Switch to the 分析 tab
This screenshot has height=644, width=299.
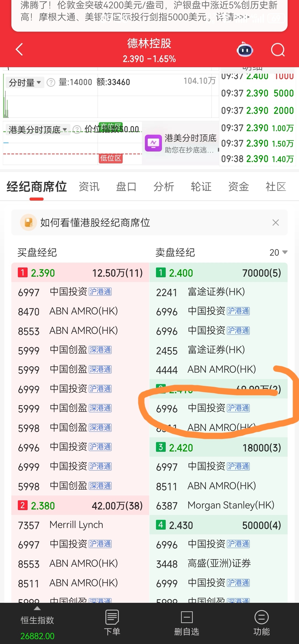pyautogui.click(x=164, y=187)
